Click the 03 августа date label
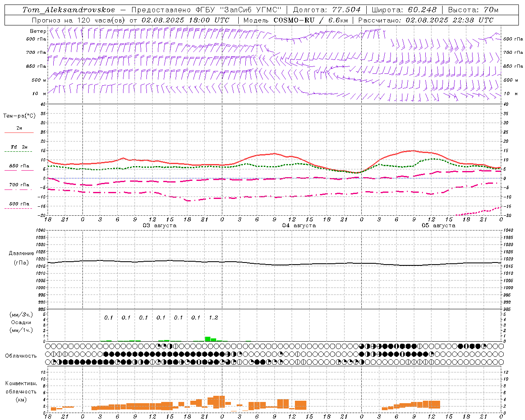 (160, 226)
